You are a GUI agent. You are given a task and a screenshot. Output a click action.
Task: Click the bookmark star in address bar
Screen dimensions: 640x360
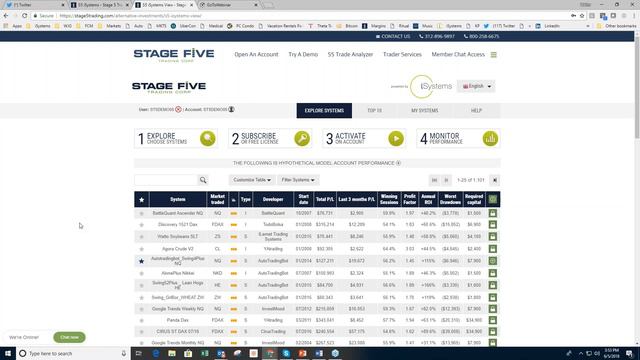582,16
